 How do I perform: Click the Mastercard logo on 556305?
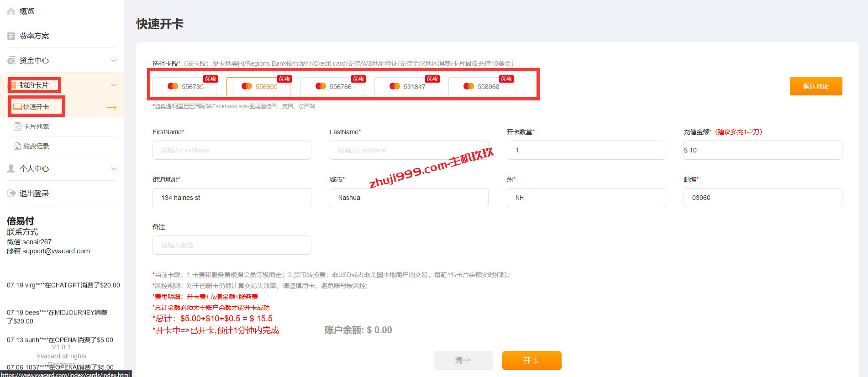tap(247, 86)
